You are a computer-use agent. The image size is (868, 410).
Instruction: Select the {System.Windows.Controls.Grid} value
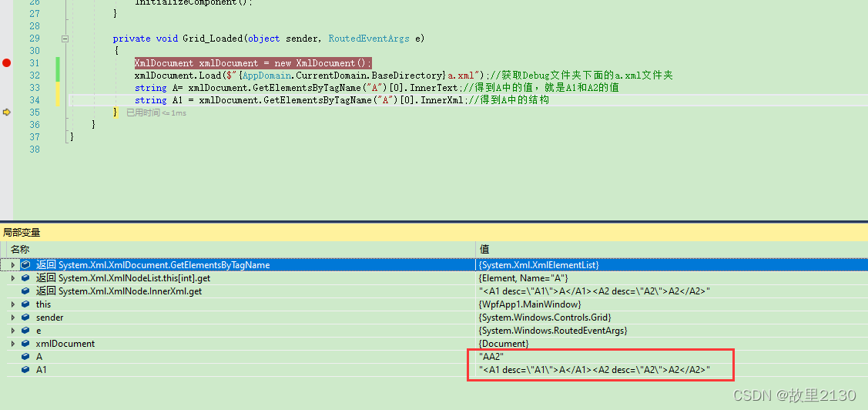[x=545, y=318]
